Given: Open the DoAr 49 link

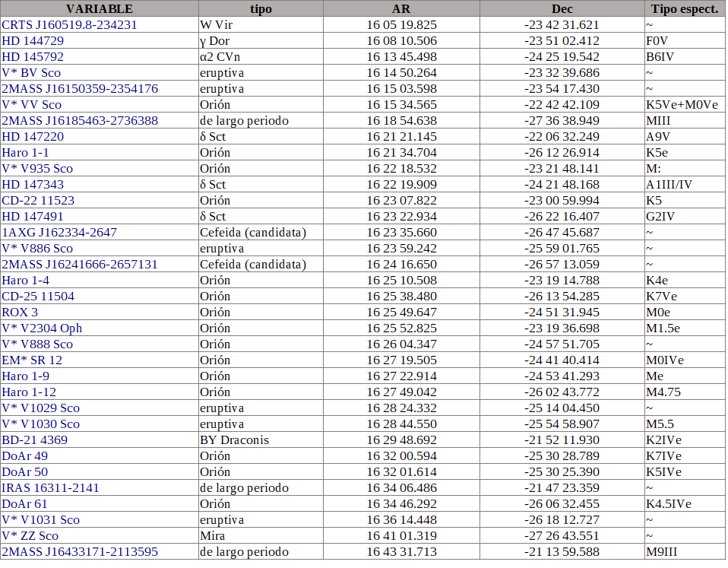Looking at the screenshot, I should point(24,455).
